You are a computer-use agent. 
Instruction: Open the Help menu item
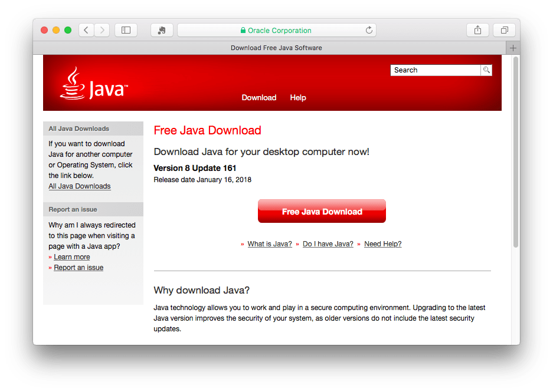tap(298, 98)
